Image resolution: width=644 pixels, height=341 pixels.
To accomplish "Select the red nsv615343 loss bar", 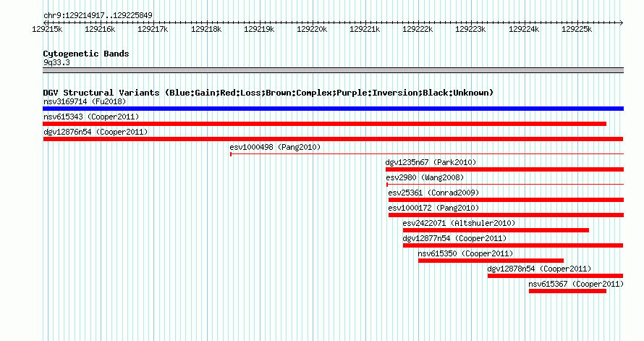I will (324, 124).
